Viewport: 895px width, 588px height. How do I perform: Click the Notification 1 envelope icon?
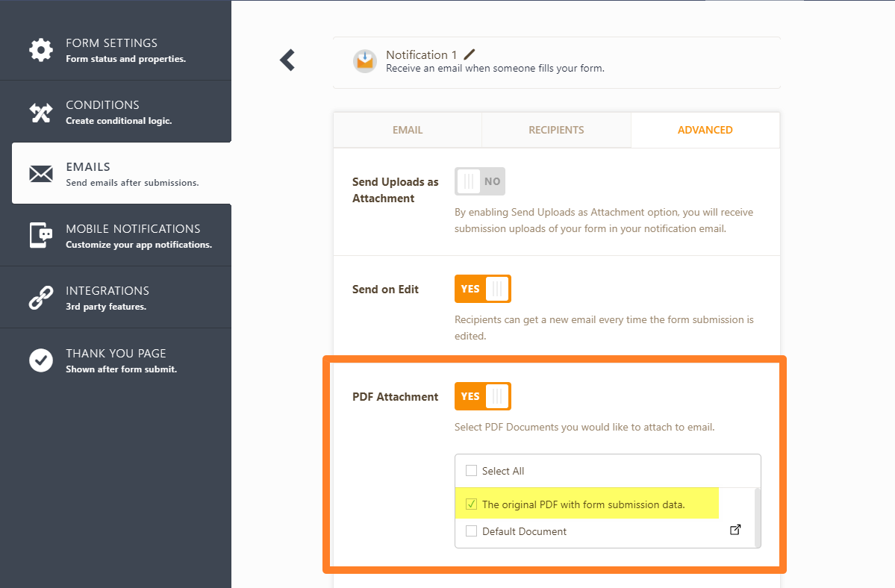click(x=365, y=61)
